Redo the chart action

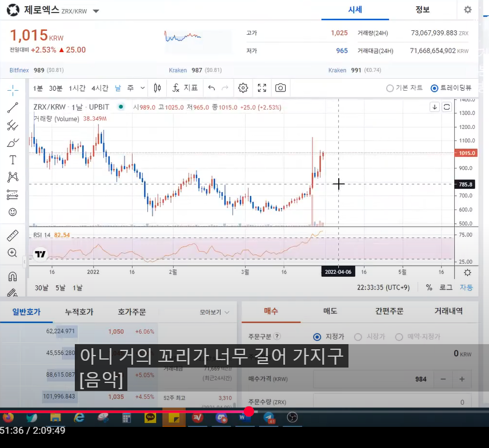click(225, 88)
